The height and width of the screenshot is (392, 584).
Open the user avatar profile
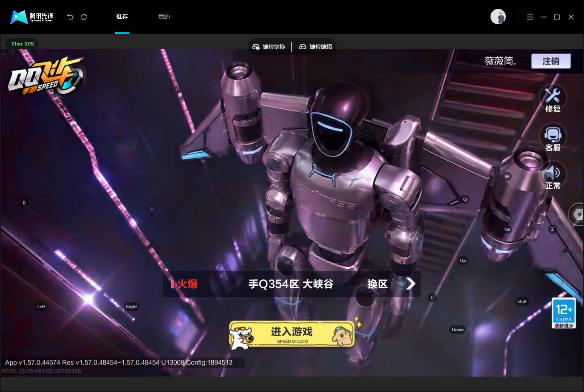(498, 17)
